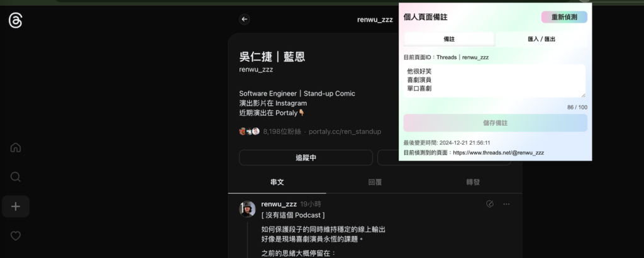Screen dimensions: 644x258
Task: Click the 重新偵測 button
Action: [564, 17]
